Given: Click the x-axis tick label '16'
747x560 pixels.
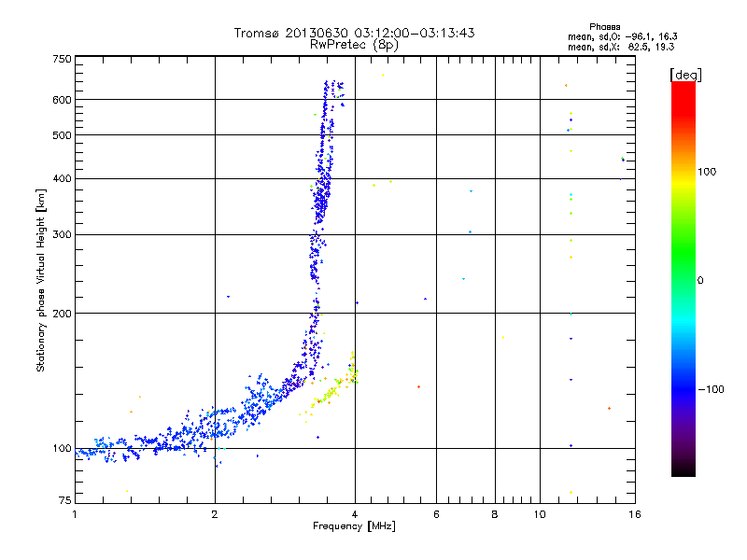Looking at the screenshot, I should (x=635, y=514).
